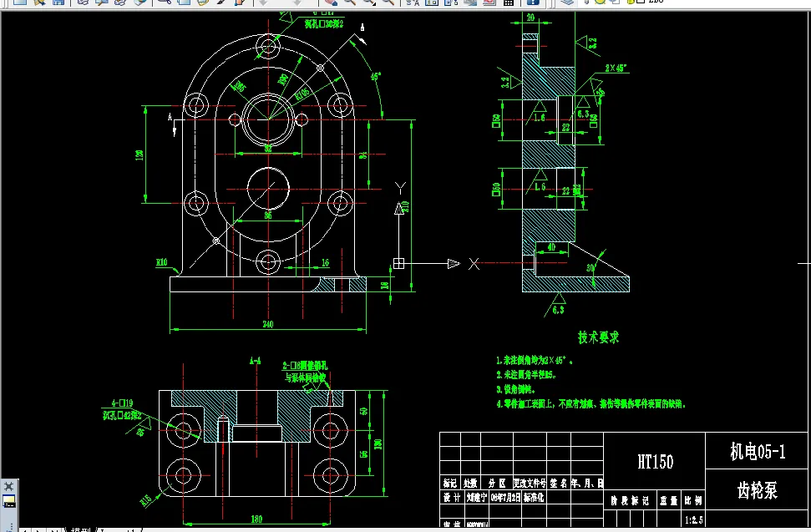Open the Properties palette icon
Image resolution: width=811 pixels, height=532 pixels.
(413, 2)
